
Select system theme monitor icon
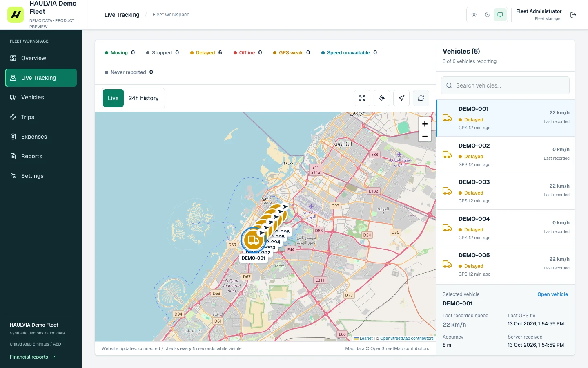pyautogui.click(x=500, y=15)
